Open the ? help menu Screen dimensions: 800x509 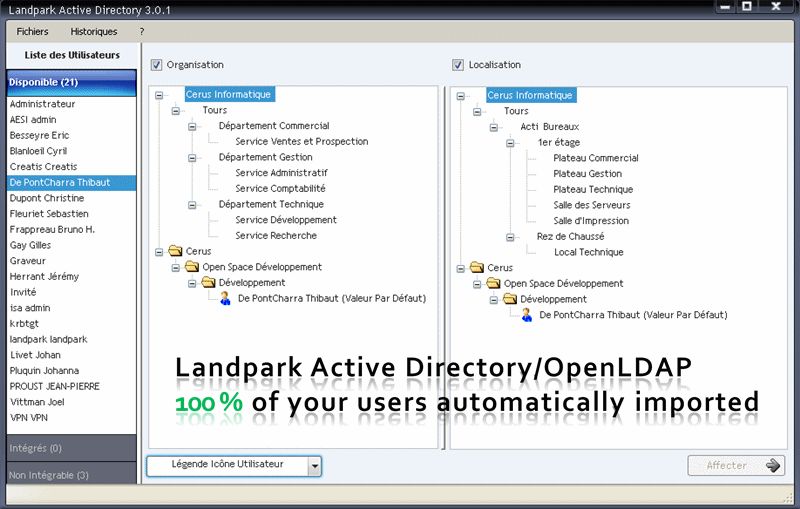[142, 32]
